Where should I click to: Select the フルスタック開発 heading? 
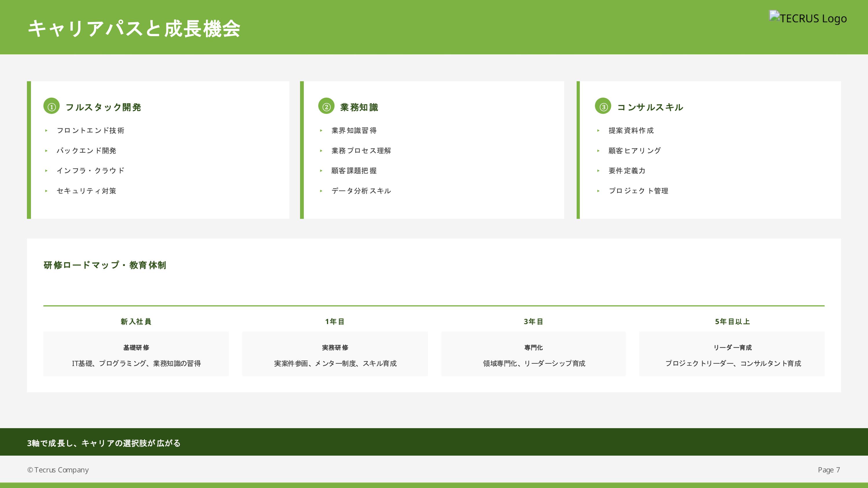[x=103, y=107]
